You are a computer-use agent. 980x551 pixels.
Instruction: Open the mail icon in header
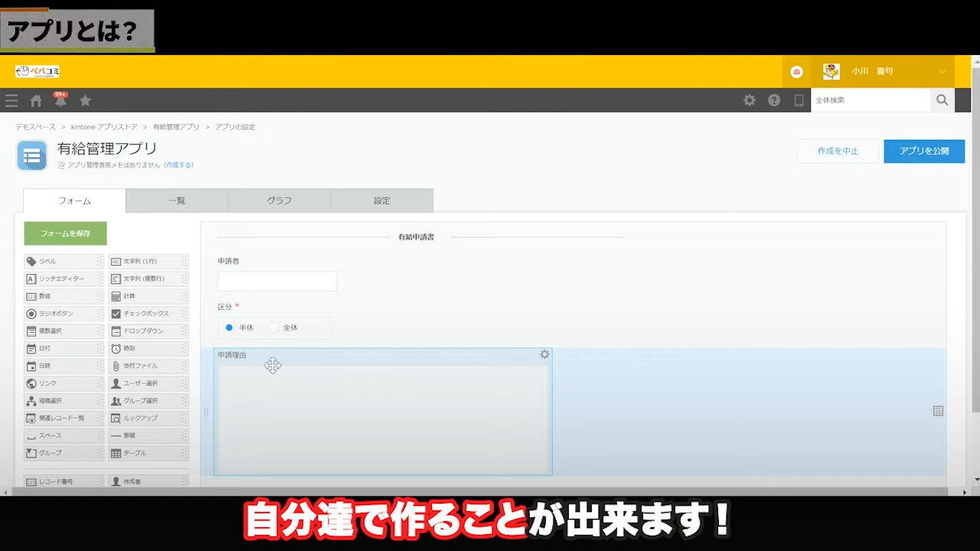tap(797, 72)
